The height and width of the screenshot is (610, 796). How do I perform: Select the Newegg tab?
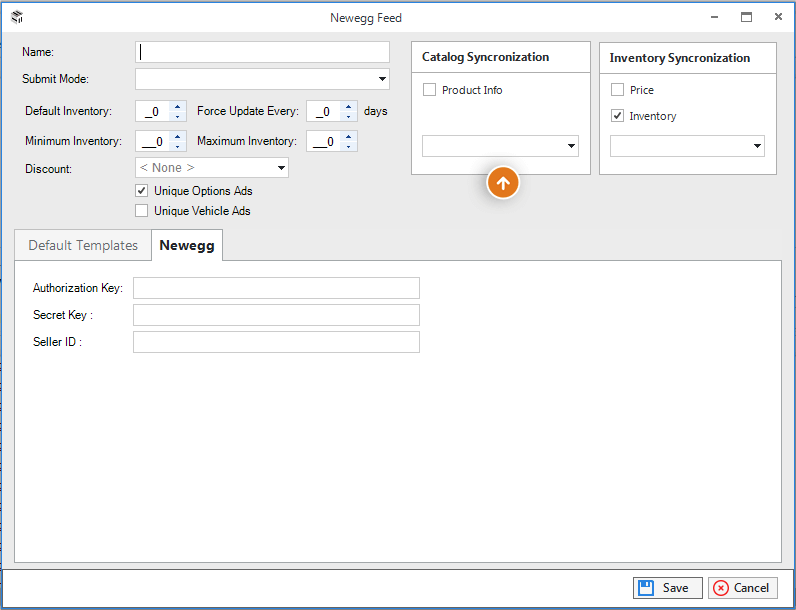187,245
